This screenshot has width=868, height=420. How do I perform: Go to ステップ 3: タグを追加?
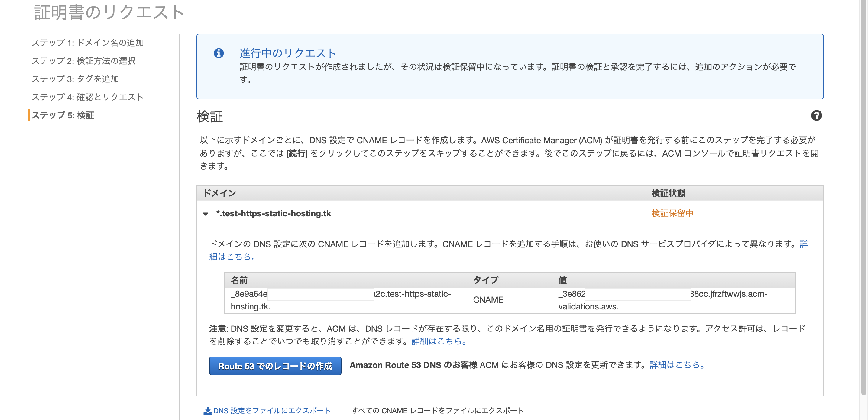pyautogui.click(x=75, y=79)
